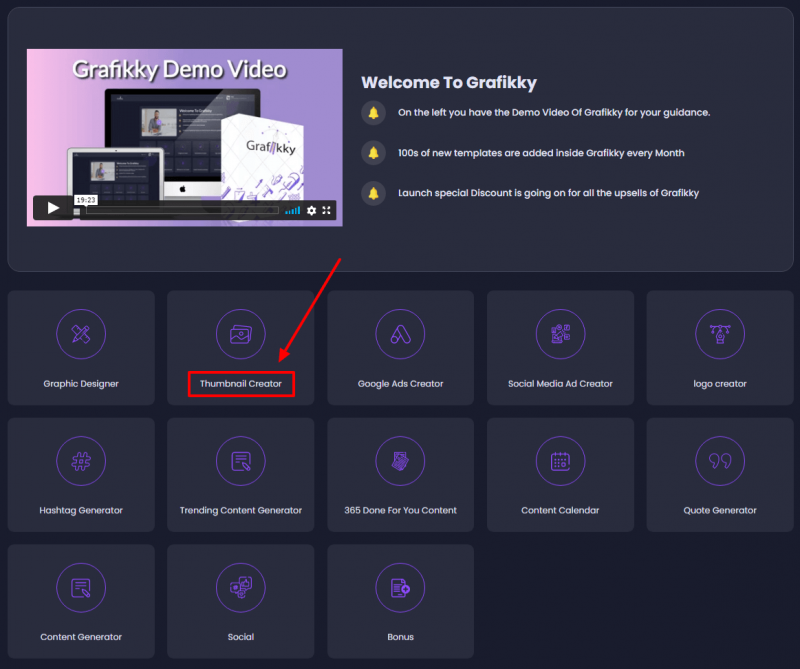Open the Social Media Ad Creator icon
This screenshot has height=669, width=800.
pos(560,334)
